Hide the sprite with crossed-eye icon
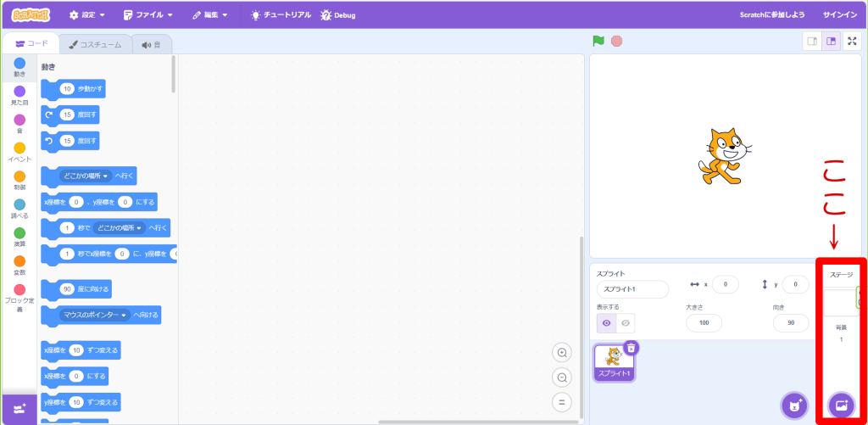The height and width of the screenshot is (425, 868). [626, 323]
